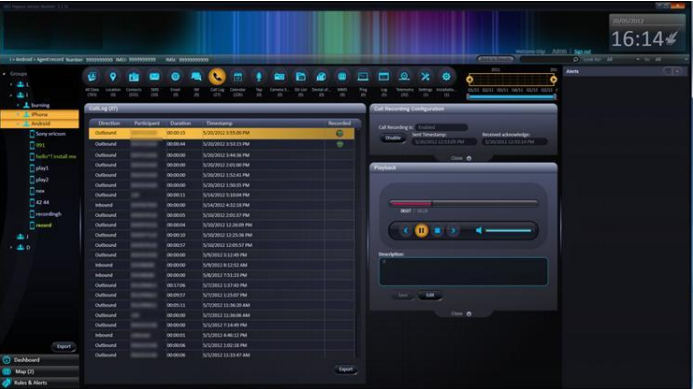The width and height of the screenshot is (693, 389).
Task: Open the Rules & Alerts section
Action: (40, 383)
